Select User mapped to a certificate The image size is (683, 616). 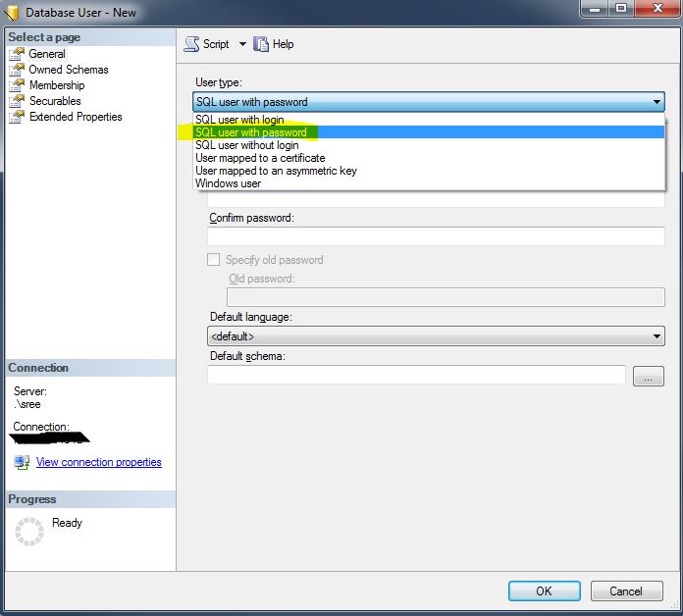point(260,158)
